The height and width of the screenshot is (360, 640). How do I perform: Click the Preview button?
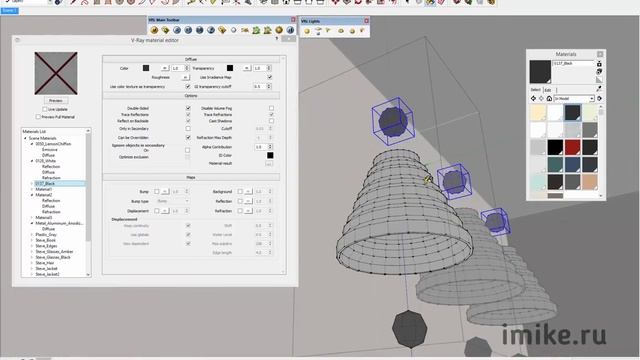(56, 100)
